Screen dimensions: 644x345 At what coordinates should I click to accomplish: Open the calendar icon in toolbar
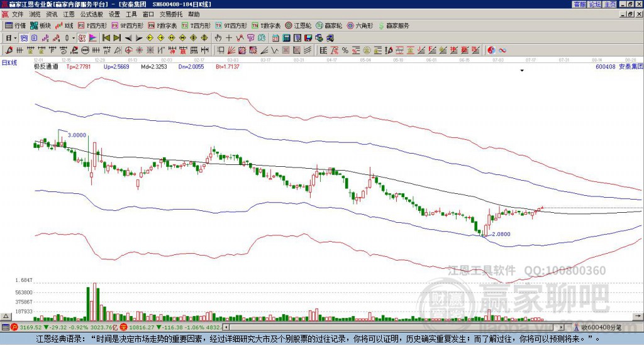click(275, 38)
